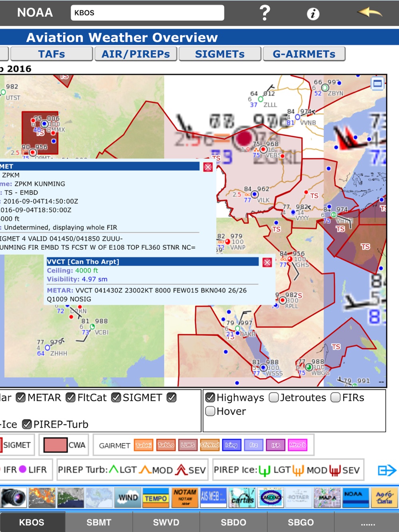Screen dimensions: 399x532
Task: Open the NOAA icon in bottom strip
Action: [356, 498]
